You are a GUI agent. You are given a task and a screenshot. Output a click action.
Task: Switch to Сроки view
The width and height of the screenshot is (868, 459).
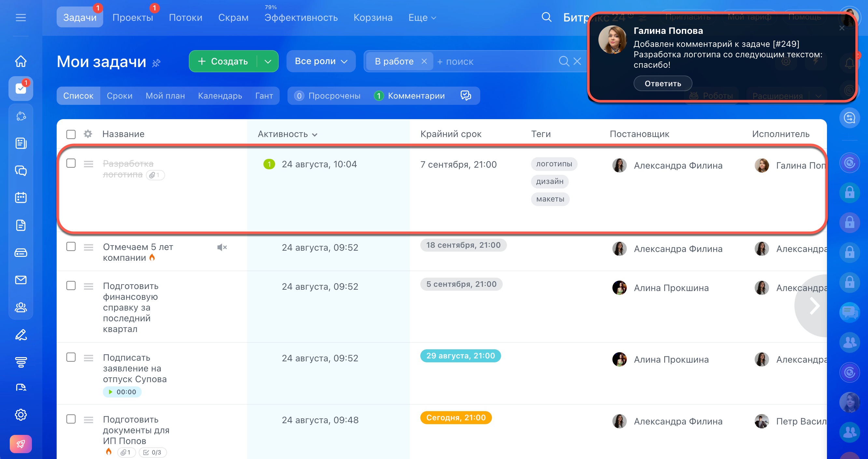coord(119,96)
